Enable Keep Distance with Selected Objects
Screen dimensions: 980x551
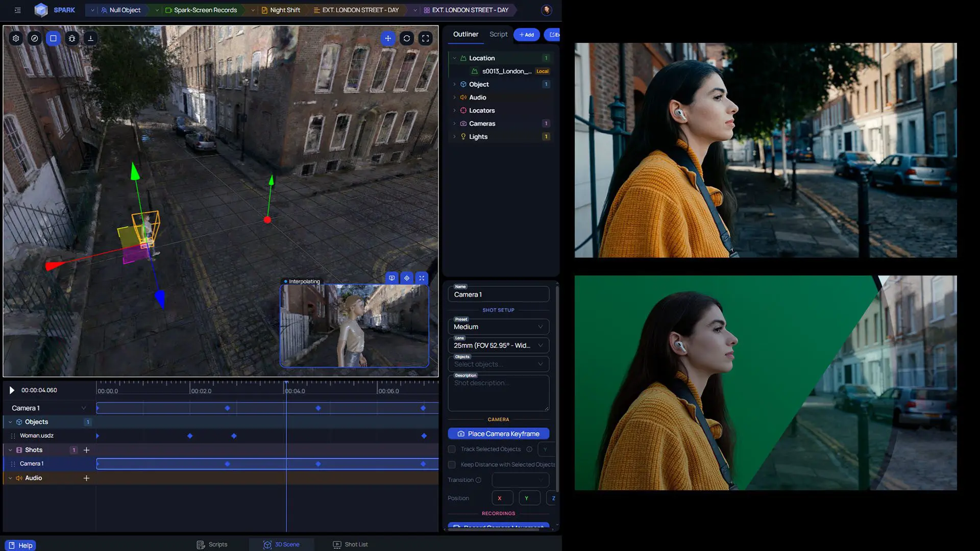point(452,464)
